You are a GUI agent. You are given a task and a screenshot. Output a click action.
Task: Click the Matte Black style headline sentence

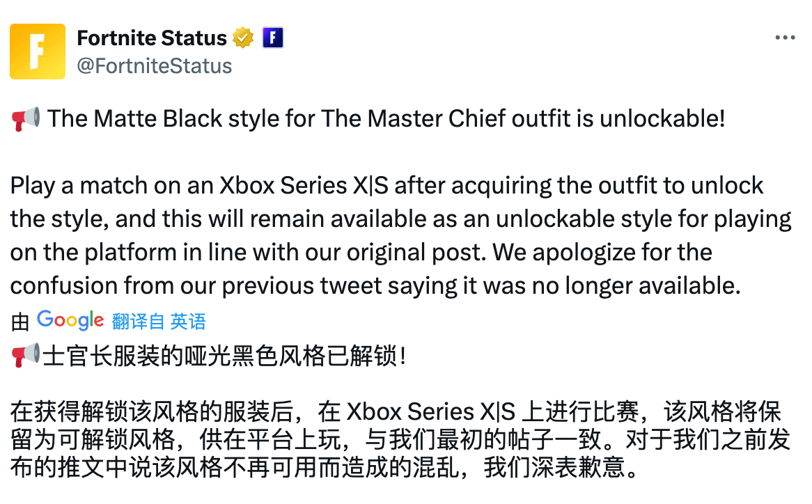pyautogui.click(x=386, y=119)
